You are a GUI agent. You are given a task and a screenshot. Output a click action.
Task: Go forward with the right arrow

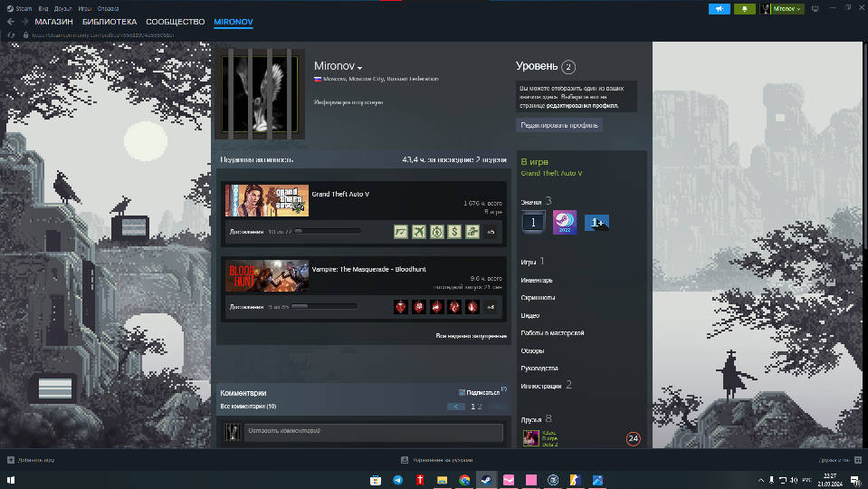click(x=25, y=22)
